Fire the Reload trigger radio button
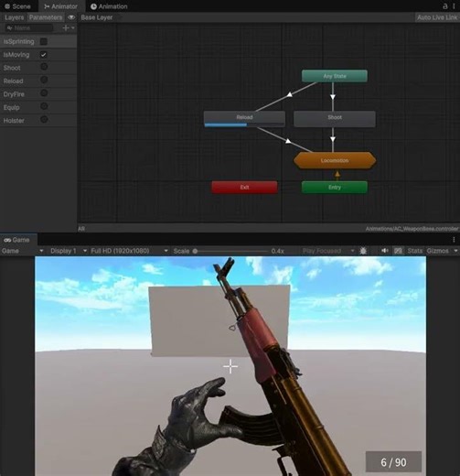The height and width of the screenshot is (476, 460). click(x=44, y=80)
